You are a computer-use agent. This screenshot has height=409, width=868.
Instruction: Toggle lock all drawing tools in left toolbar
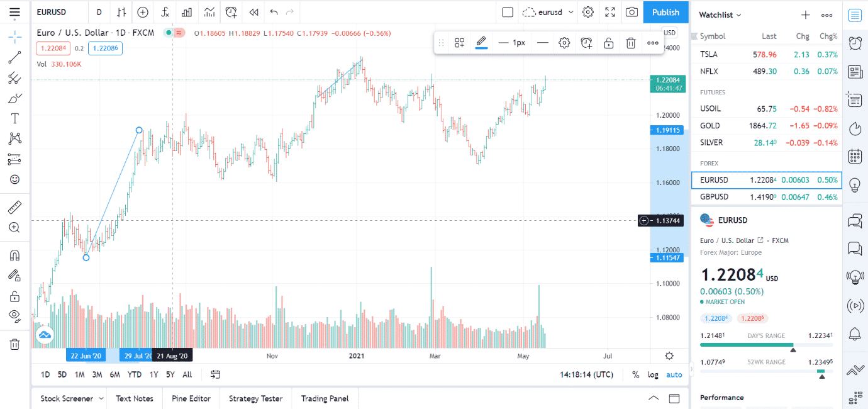click(x=15, y=296)
